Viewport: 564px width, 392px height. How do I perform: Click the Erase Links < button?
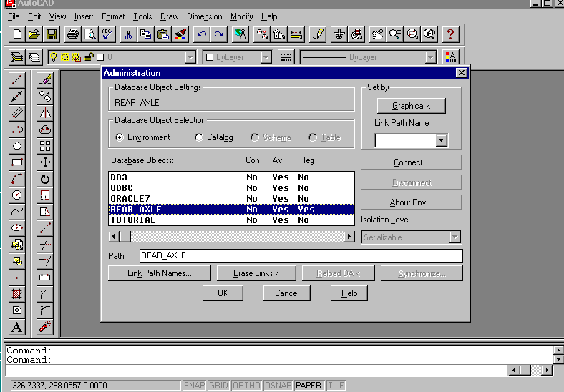tap(256, 273)
